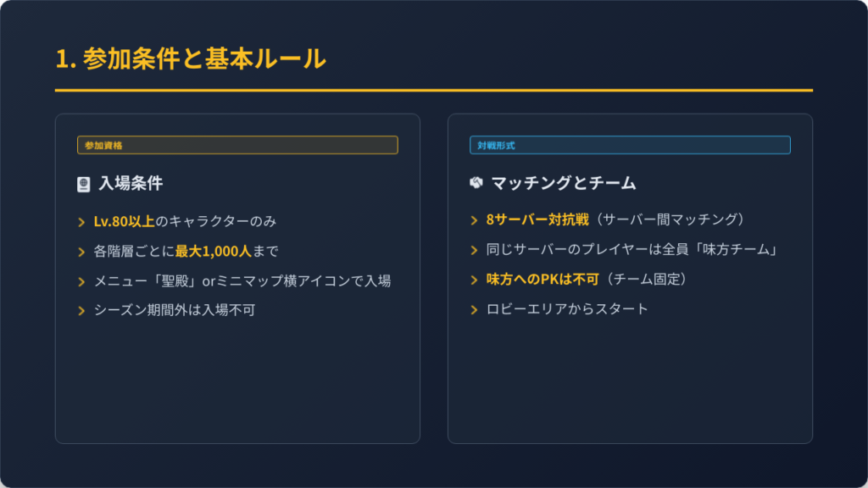Click the highlighted 8サーバー対抗戦 text
The height and width of the screenshot is (488, 868).
pyautogui.click(x=537, y=220)
